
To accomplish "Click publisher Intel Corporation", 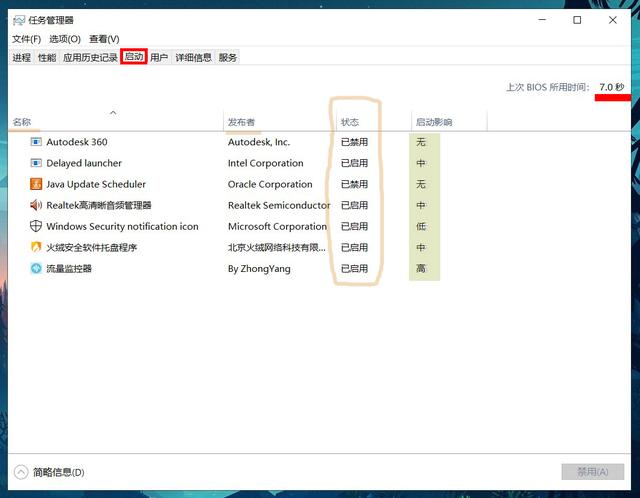I will coord(266,163).
